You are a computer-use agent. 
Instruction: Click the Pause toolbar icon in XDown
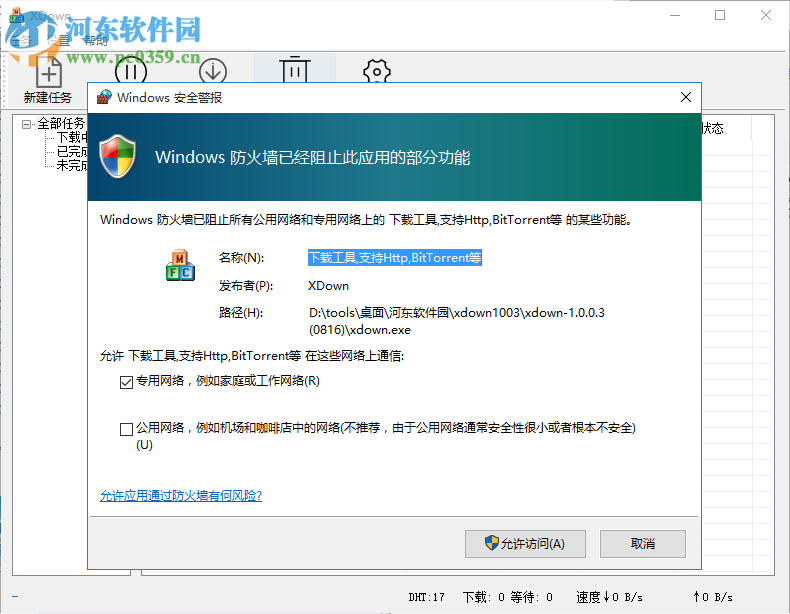(130, 71)
